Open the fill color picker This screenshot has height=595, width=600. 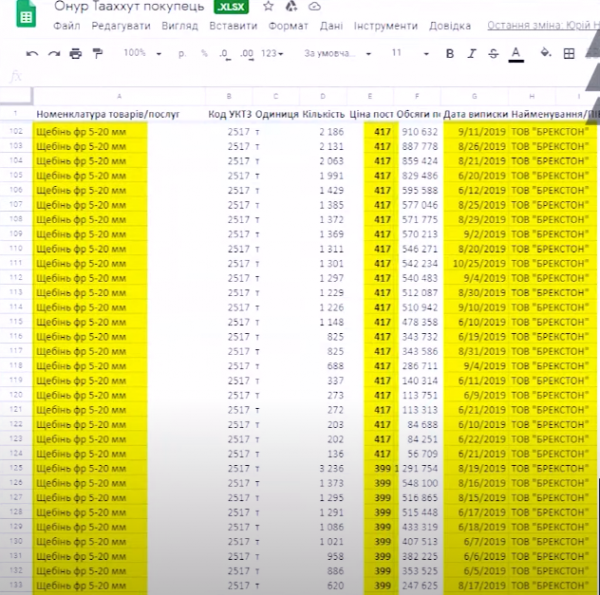[x=546, y=53]
